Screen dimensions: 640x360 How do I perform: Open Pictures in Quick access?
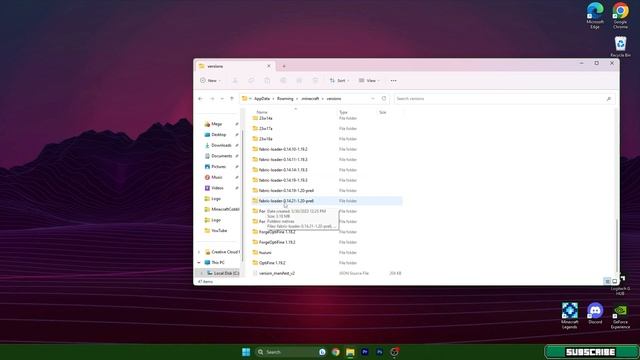[x=219, y=167]
